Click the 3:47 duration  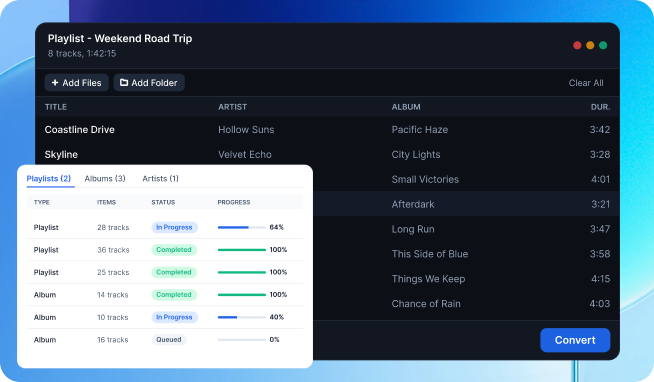[600, 229]
